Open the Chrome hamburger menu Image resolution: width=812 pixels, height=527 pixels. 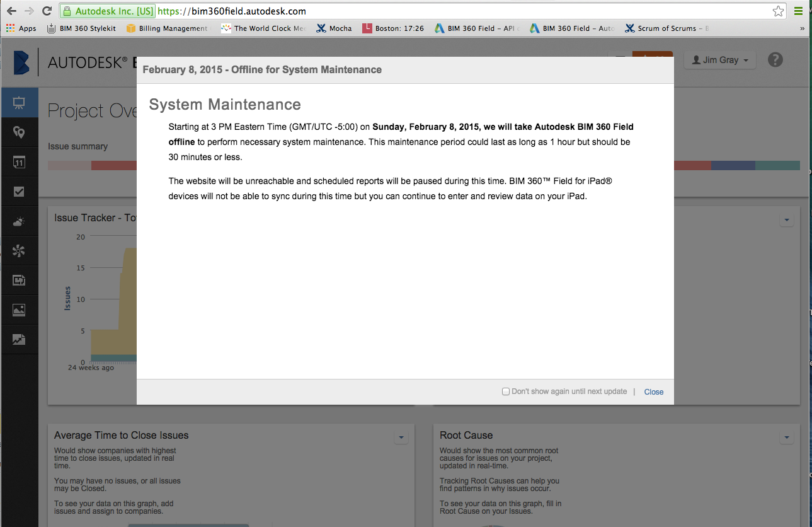coord(798,11)
